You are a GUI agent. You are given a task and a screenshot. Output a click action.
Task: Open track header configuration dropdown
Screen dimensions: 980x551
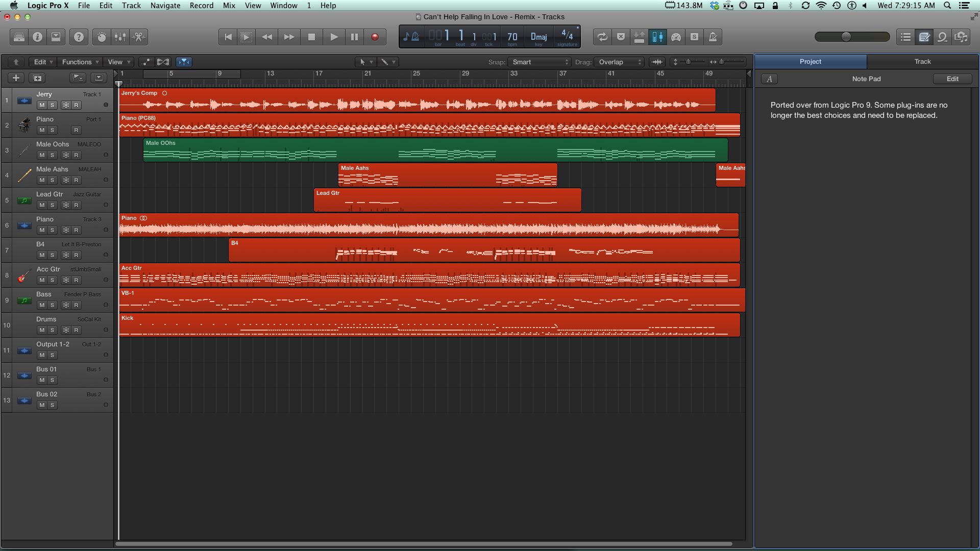click(99, 78)
